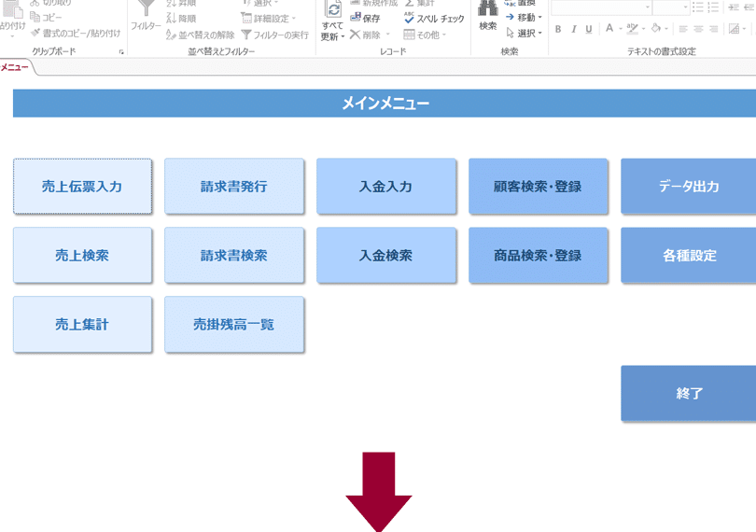The width and height of the screenshot is (756, 532).
Task: Open the font color picker dropdown
Action: [x=622, y=29]
